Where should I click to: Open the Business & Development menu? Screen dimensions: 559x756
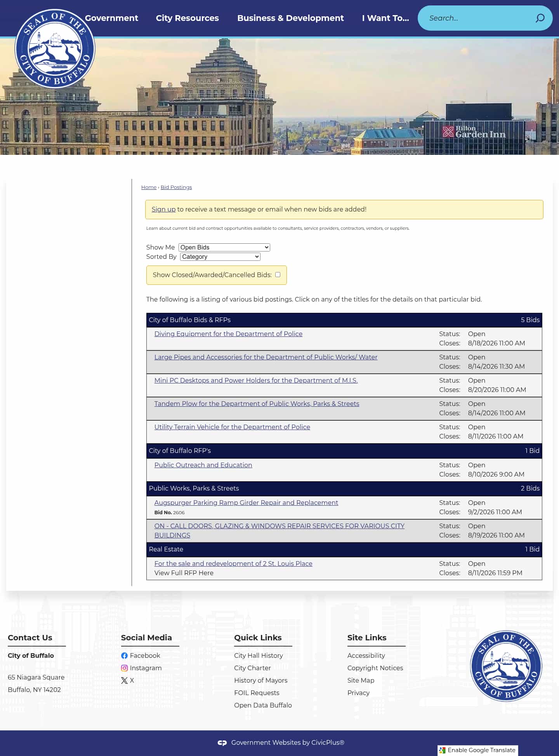(290, 18)
